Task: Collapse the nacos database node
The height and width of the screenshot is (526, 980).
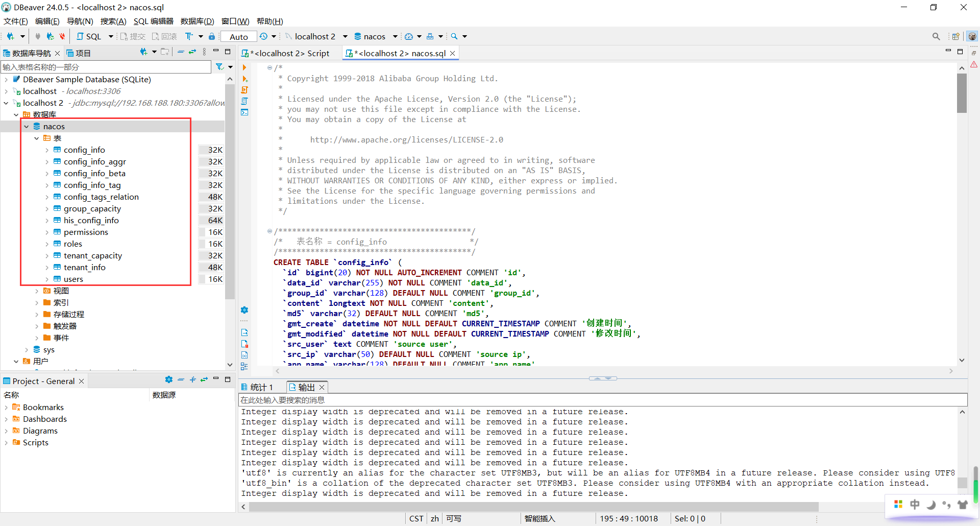Action: pos(27,127)
